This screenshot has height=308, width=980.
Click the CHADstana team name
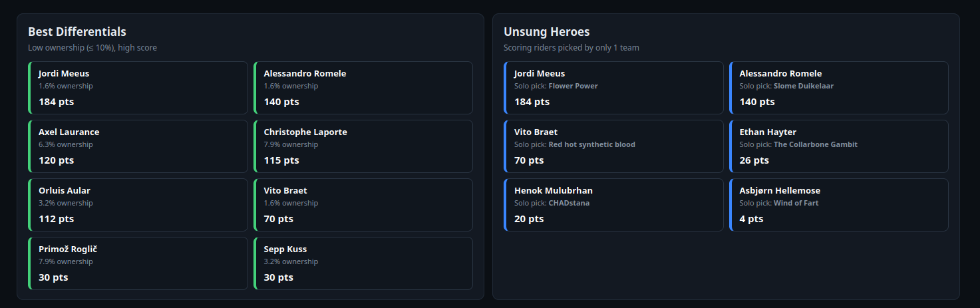point(569,203)
